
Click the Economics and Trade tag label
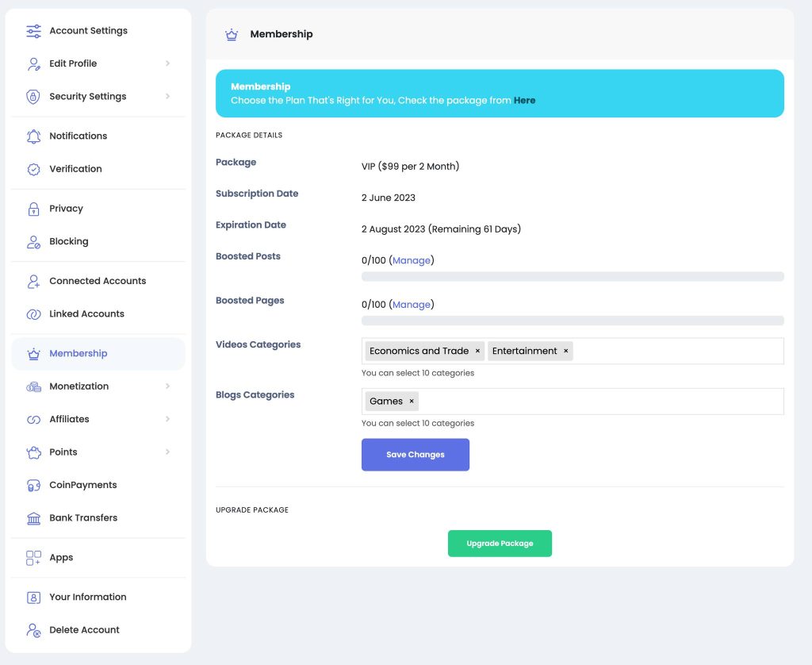[419, 351]
